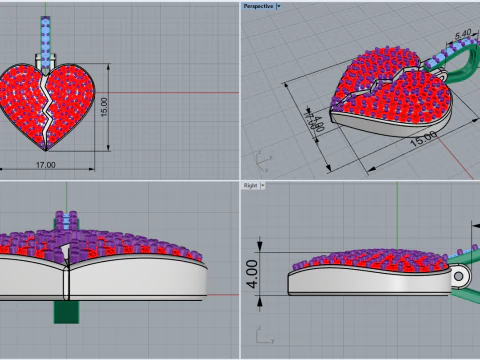The width and height of the screenshot is (480, 360).
Task: Select the 5.40 dimension in Perspective view
Action: [x=463, y=34]
